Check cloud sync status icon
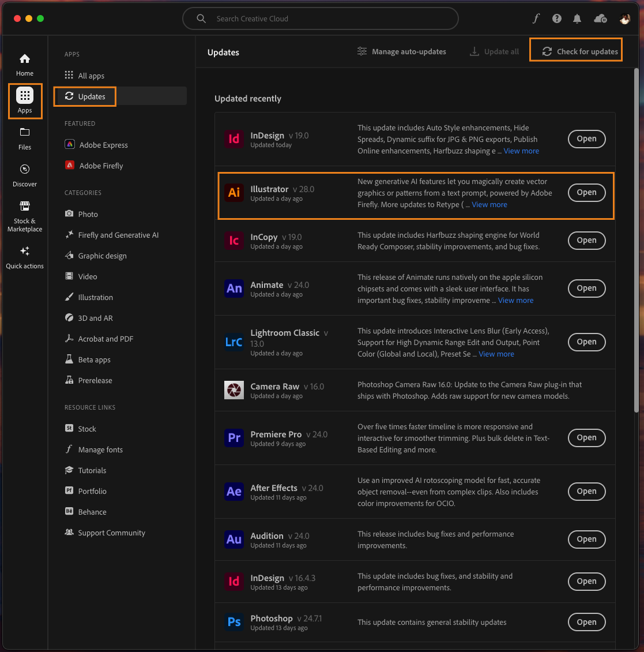This screenshot has width=644, height=652. tap(600, 18)
